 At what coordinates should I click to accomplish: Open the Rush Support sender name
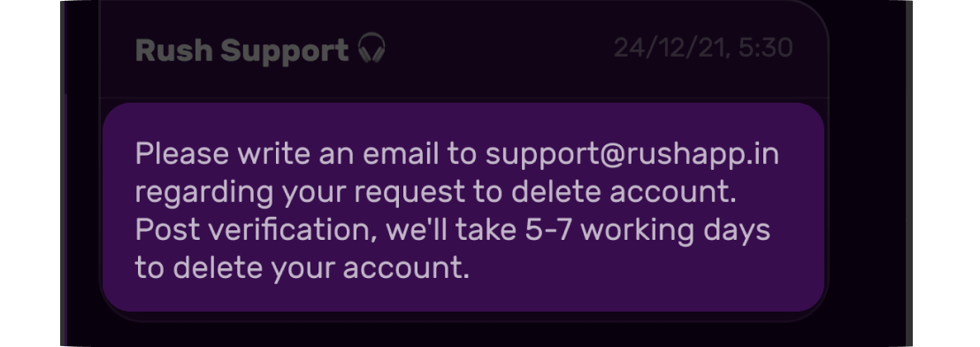tap(241, 50)
